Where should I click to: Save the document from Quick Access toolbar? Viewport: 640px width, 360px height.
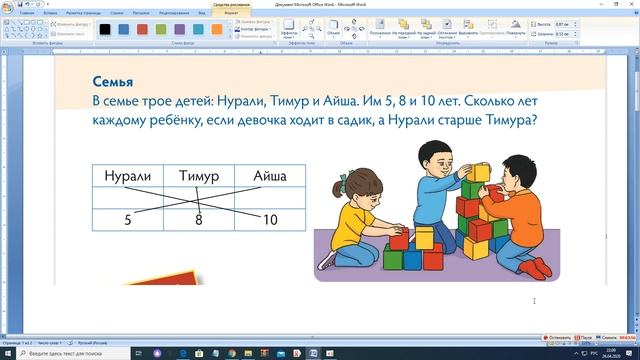[19, 4]
